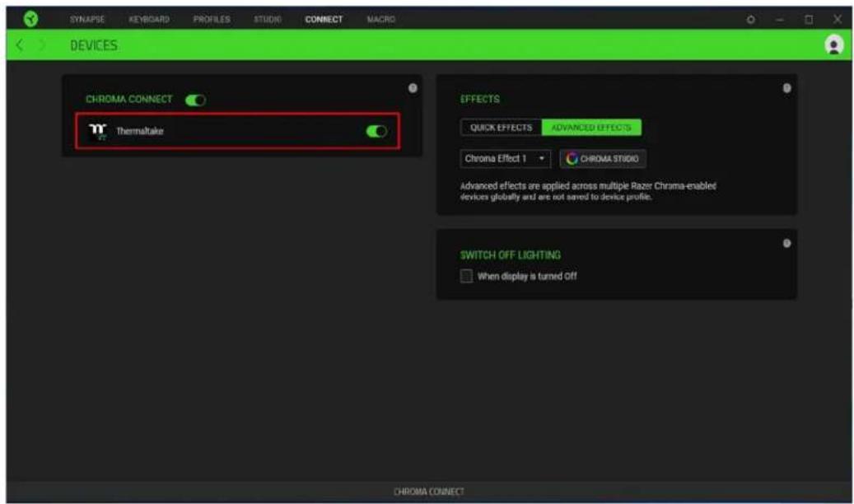Open the Profiles tab
This screenshot has width=854, height=504.
pyautogui.click(x=212, y=20)
